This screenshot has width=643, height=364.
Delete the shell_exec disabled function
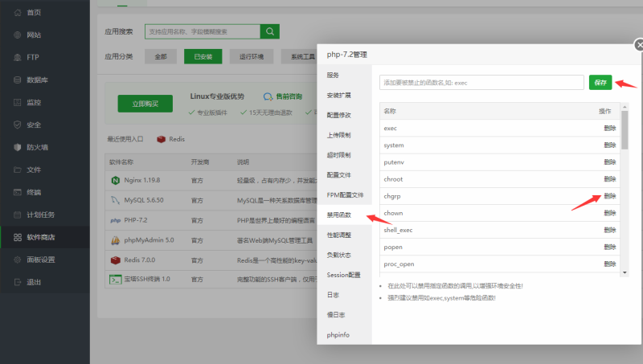(x=610, y=230)
